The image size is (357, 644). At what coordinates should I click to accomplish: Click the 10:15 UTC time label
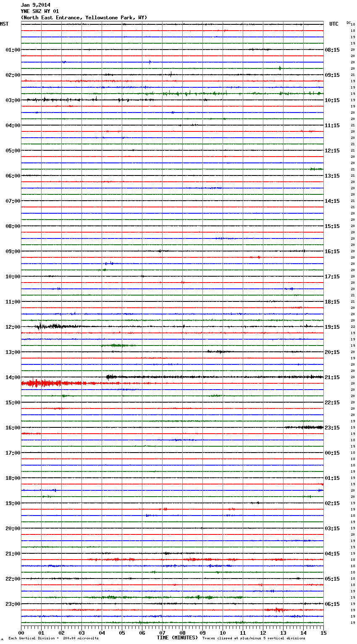pyautogui.click(x=332, y=100)
